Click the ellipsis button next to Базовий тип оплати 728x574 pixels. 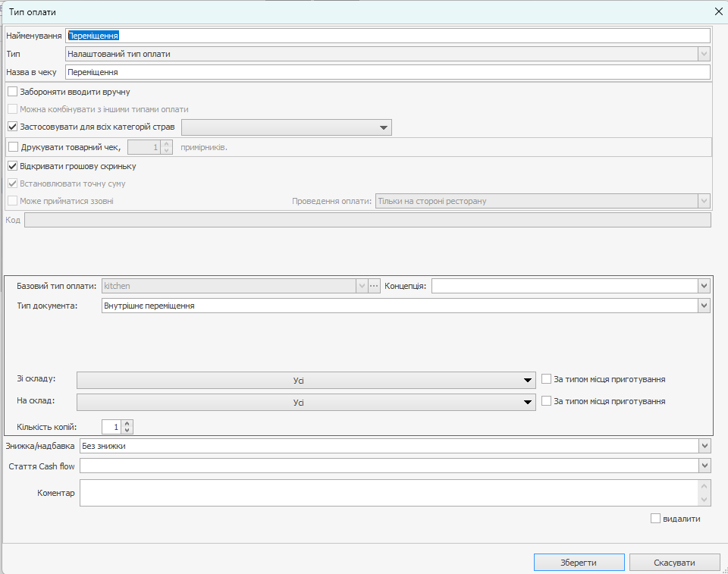(374, 286)
